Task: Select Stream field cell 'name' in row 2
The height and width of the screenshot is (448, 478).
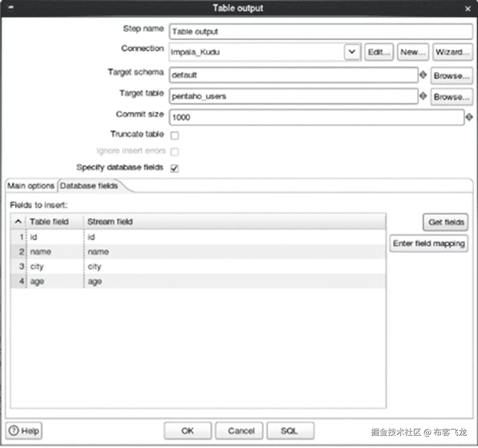Action: coord(235,252)
